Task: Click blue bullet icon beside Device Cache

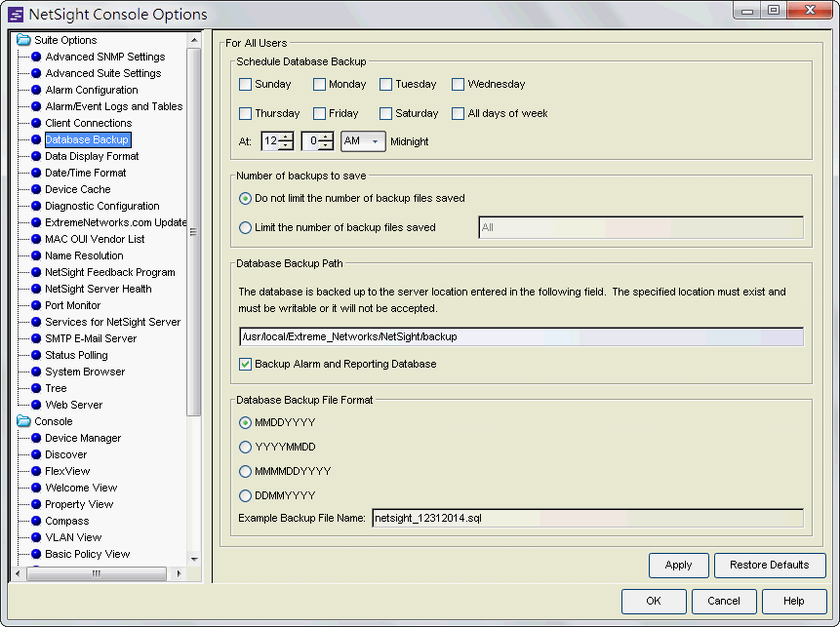Action: (36, 189)
